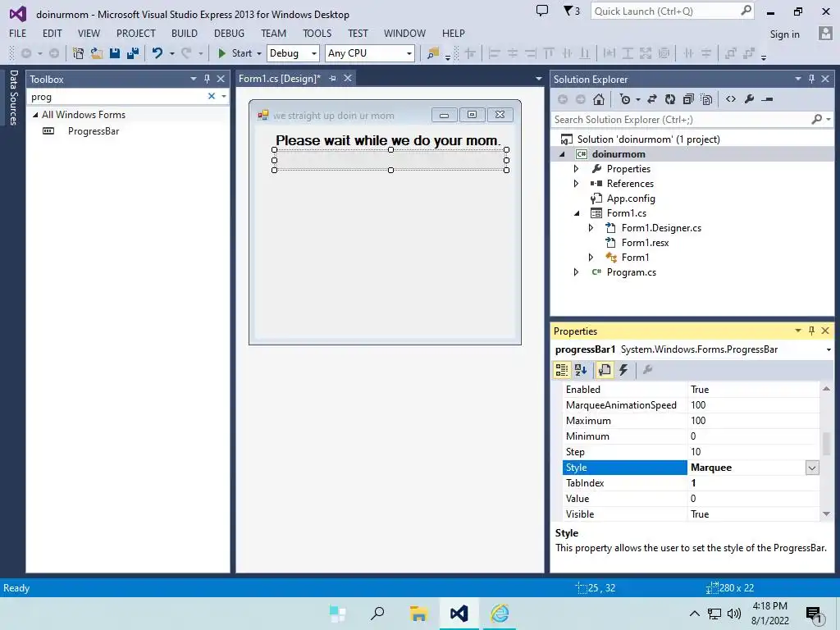Toggle the Show All Files icon
Viewport: 840px width, 630px height.
(706, 99)
